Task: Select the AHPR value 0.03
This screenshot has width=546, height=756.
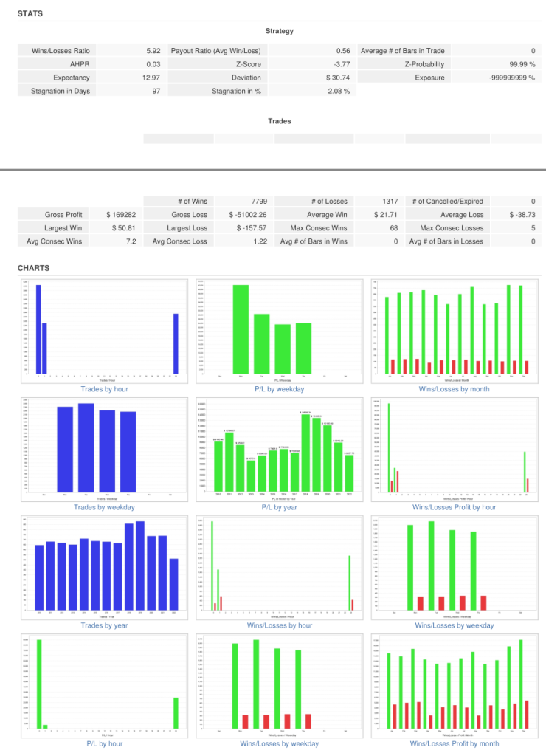Action: (153, 64)
